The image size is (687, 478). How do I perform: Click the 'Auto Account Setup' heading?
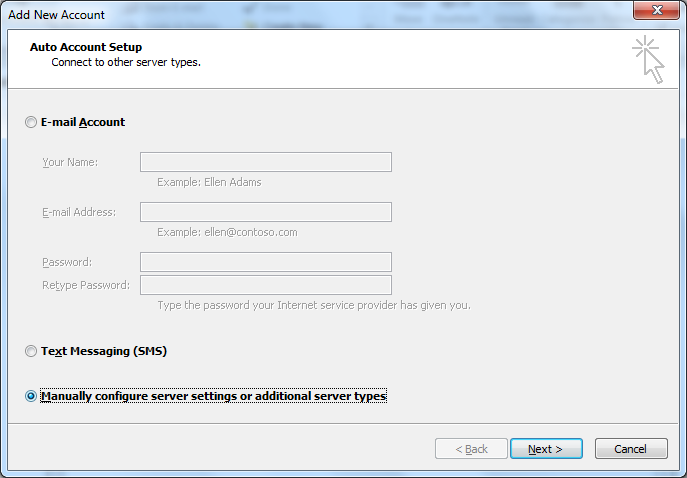coord(86,47)
